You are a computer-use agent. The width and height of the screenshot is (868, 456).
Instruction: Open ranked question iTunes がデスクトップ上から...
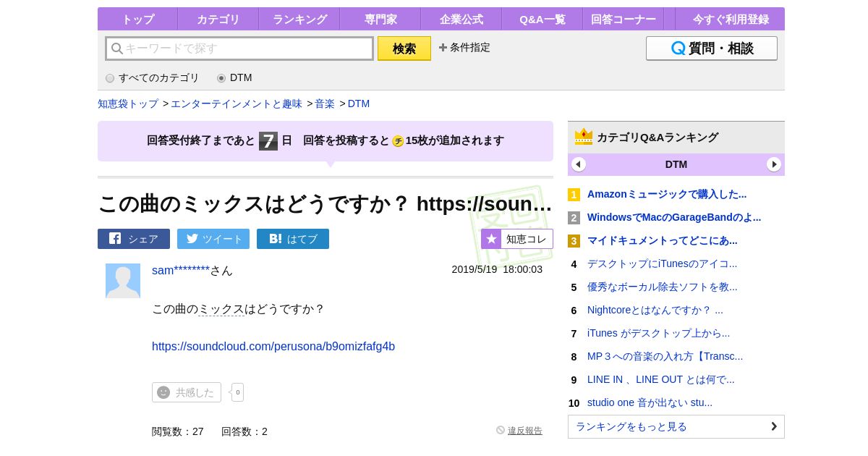point(659,333)
